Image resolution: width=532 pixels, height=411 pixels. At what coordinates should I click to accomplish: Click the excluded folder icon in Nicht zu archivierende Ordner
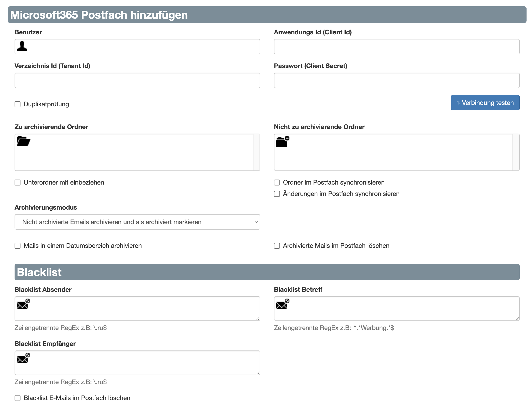(283, 142)
